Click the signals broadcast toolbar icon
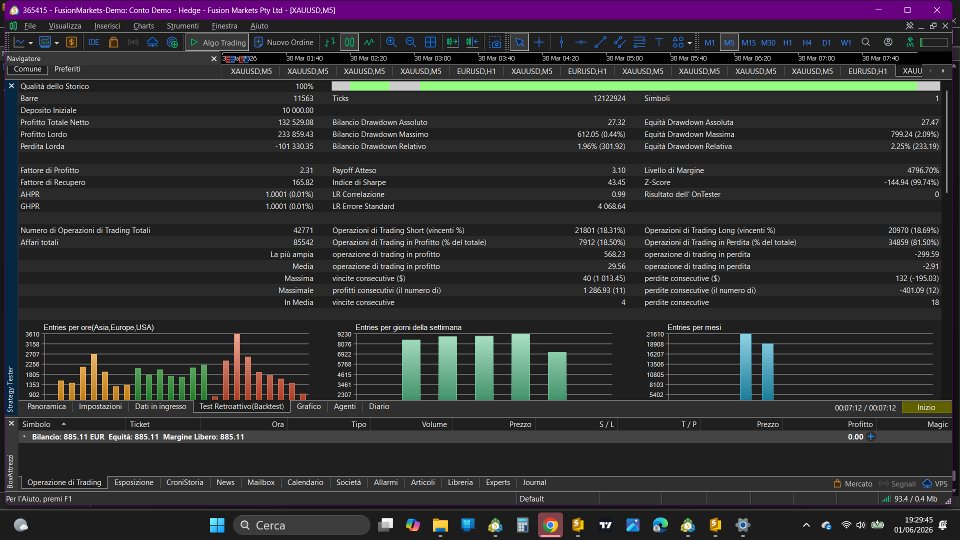The width and height of the screenshot is (960, 540). (x=133, y=42)
